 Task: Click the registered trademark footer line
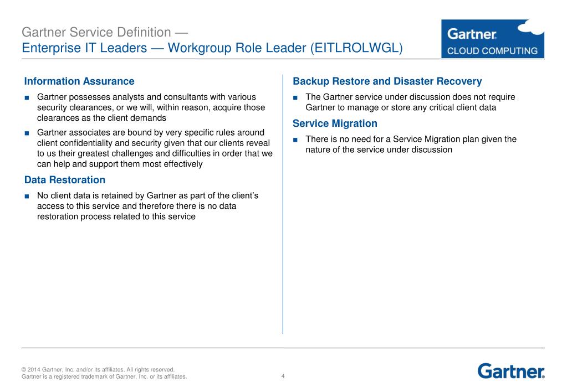(x=104, y=376)
